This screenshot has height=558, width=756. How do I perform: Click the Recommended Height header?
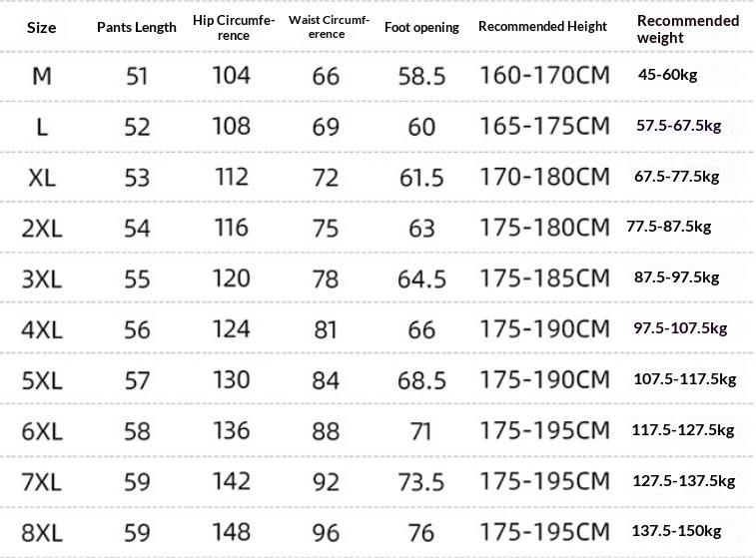pyautogui.click(x=542, y=26)
